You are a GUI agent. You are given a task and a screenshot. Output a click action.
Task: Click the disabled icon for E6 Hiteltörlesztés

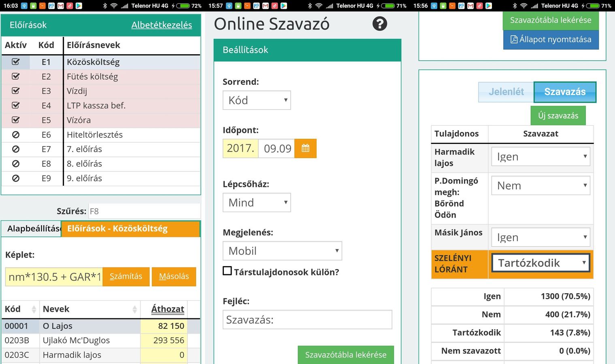16,135
